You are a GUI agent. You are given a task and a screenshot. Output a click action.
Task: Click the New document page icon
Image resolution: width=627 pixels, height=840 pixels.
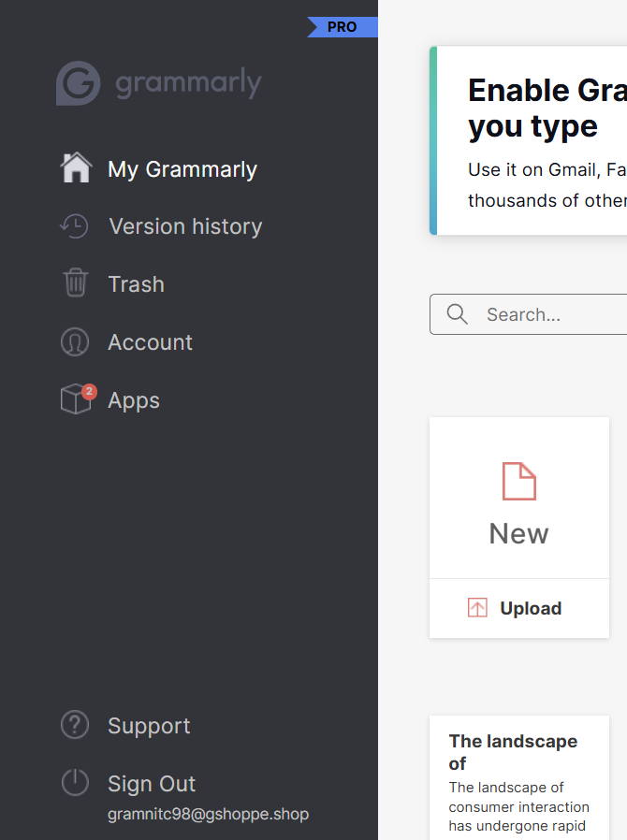tap(518, 481)
